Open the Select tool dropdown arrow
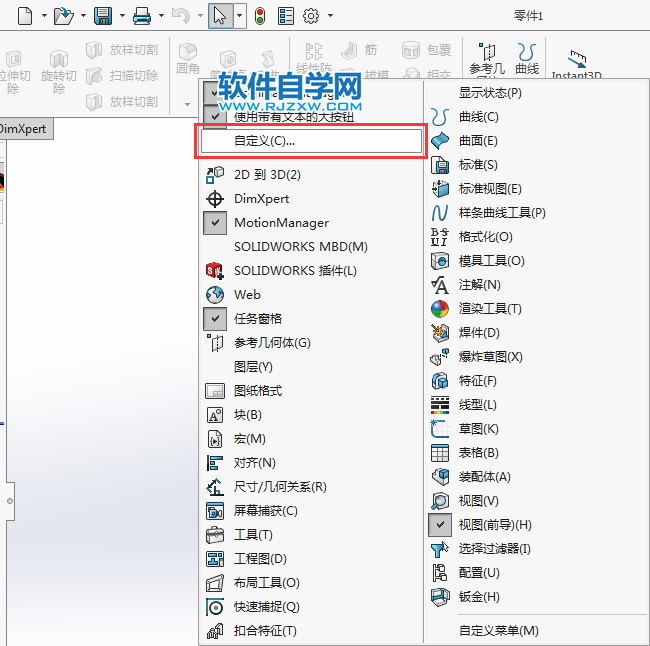The width and height of the screenshot is (650, 646). (x=239, y=16)
